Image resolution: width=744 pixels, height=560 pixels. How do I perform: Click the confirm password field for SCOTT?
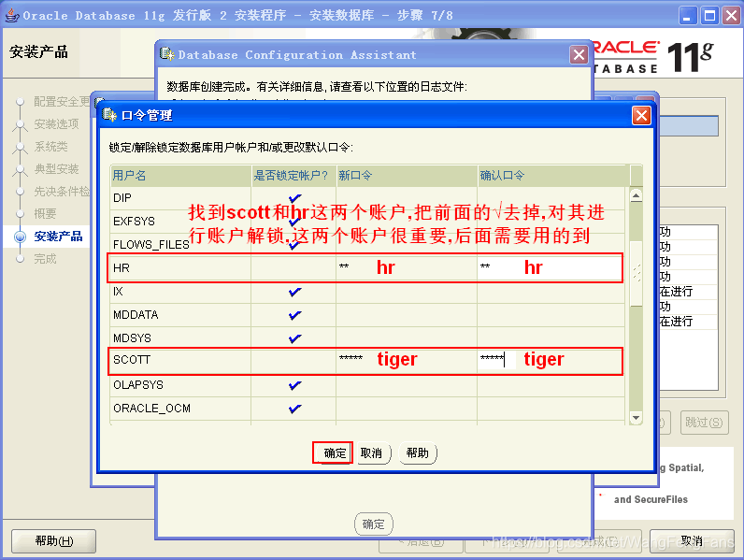pyautogui.click(x=551, y=361)
